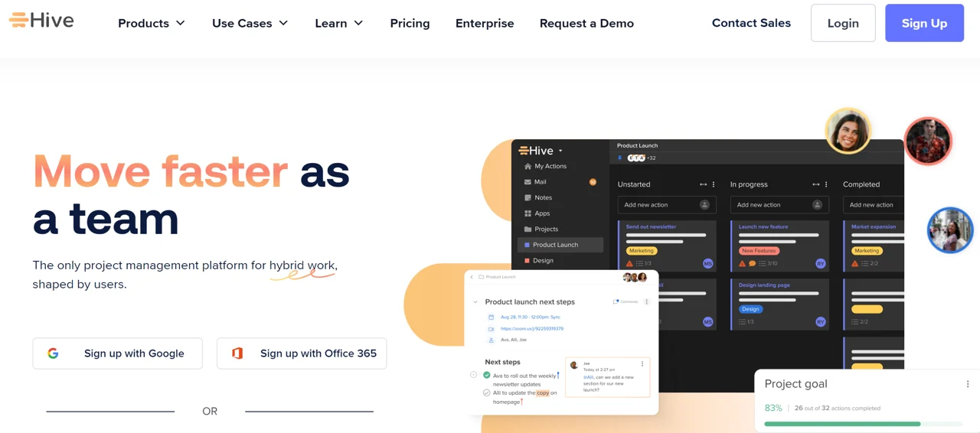This screenshot has width=980, height=433.
Task: Click the blue Design tag on landing page card
Action: pyautogui.click(x=750, y=309)
